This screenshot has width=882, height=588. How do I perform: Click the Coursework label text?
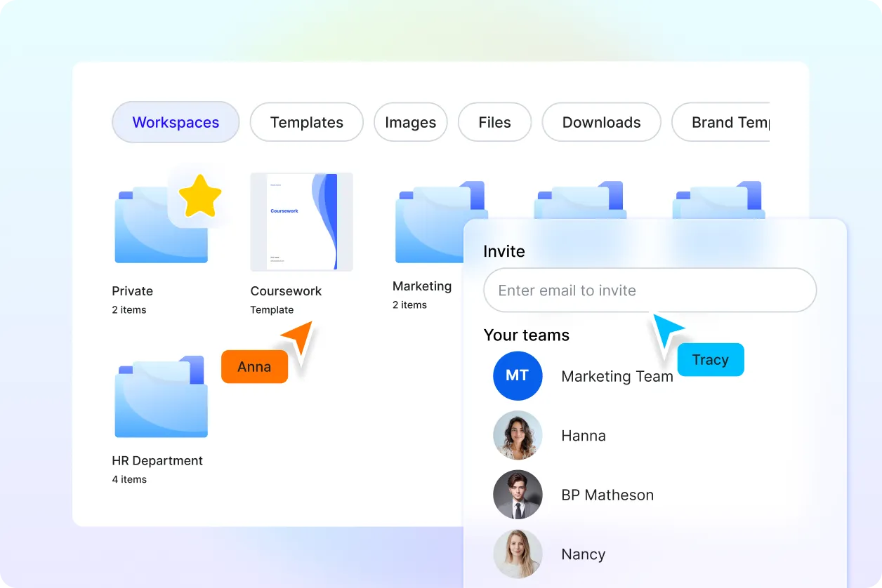(286, 291)
